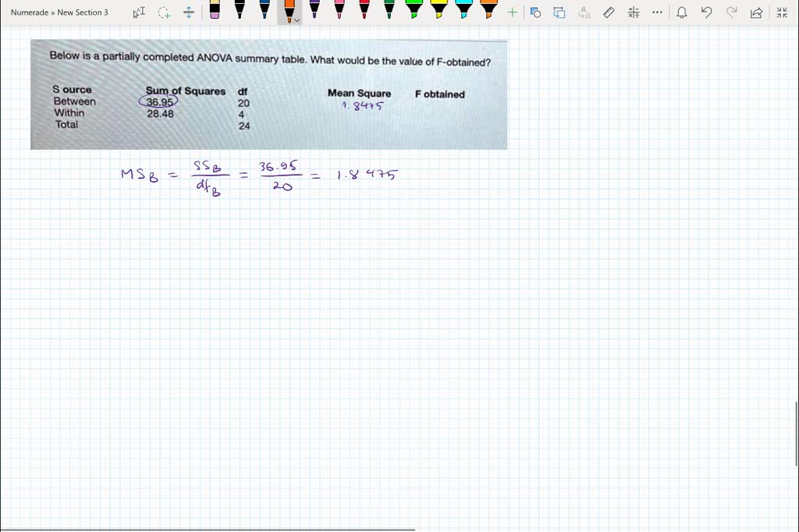Click the horizontal scrollbar at the bottom
Image resolution: width=799 pixels, height=532 pixels.
click(x=208, y=530)
